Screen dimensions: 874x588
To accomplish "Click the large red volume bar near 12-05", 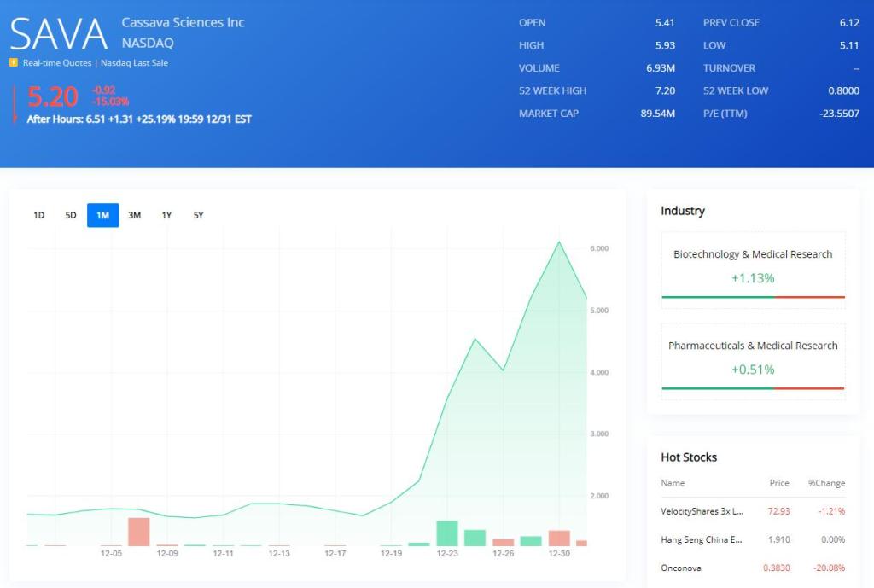I will pyautogui.click(x=139, y=532).
